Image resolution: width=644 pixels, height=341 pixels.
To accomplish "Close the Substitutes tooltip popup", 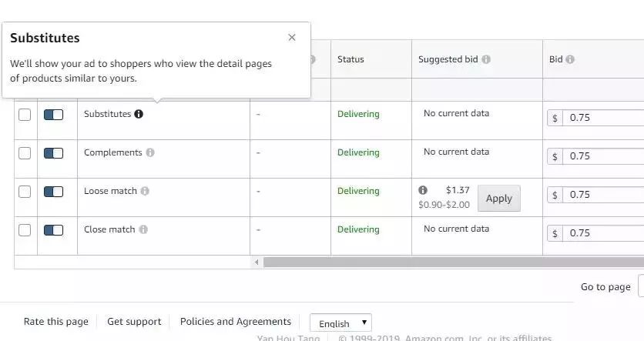I will [292, 37].
